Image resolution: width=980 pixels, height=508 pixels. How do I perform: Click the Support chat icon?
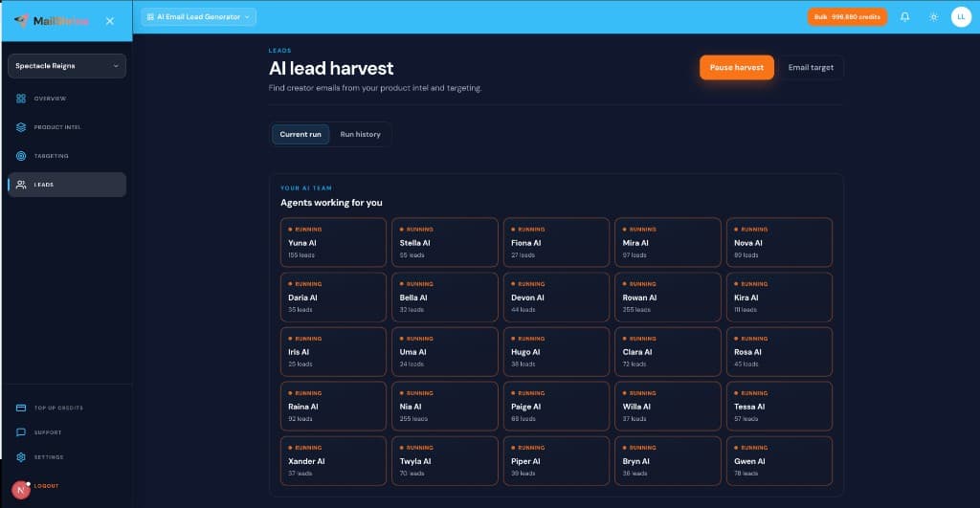coord(21,432)
